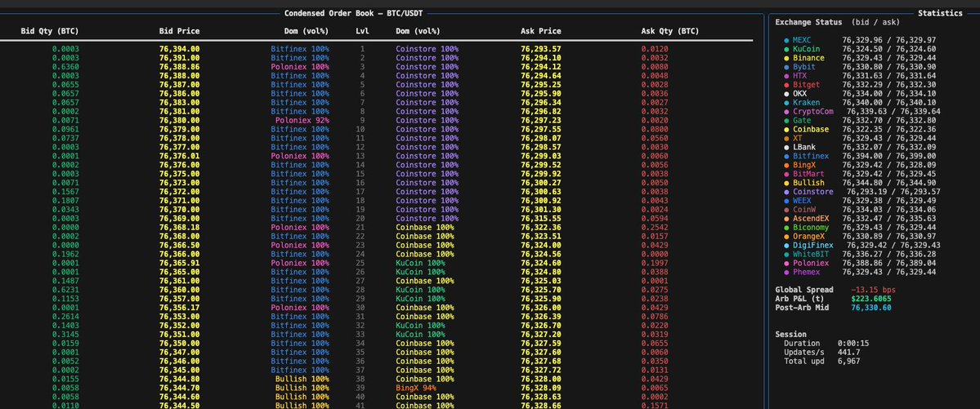980x409 pixels.
Task: Select bid price 76,344.80
Action: 179,379
